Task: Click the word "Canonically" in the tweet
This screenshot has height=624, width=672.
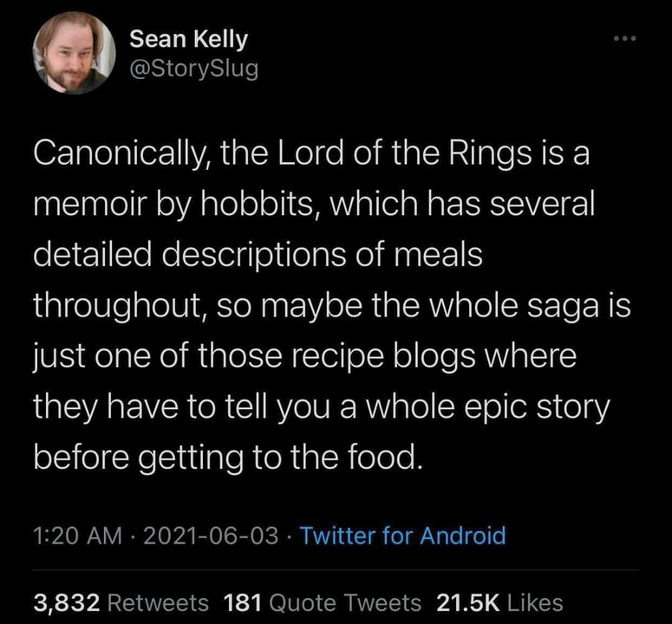Action: [117, 159]
